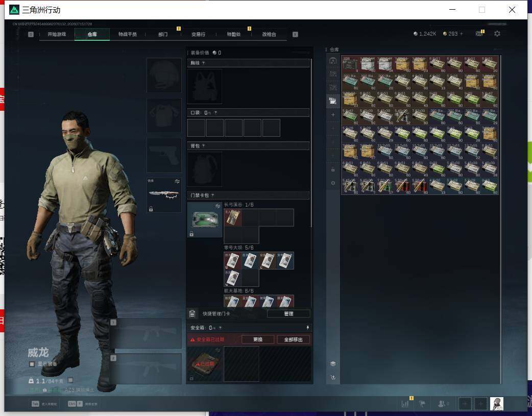Click the first empty pocket slot
Viewport: 532px width, 416px height.
[x=196, y=128]
